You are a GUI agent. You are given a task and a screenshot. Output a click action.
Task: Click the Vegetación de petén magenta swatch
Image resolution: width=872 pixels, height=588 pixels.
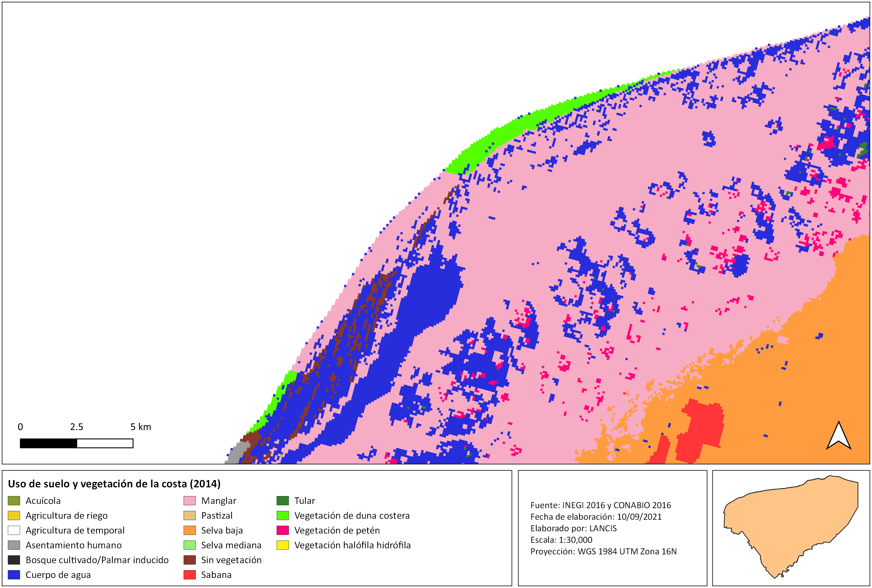pyautogui.click(x=283, y=530)
